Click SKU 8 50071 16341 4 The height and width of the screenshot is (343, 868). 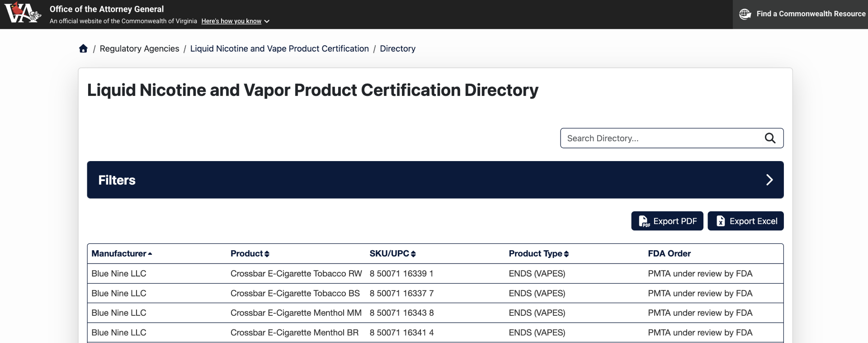click(x=401, y=333)
